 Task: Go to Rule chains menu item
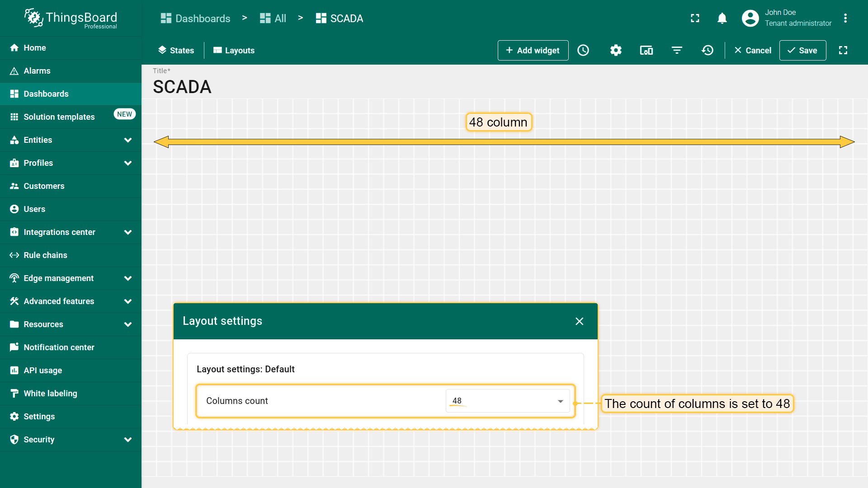(x=45, y=255)
